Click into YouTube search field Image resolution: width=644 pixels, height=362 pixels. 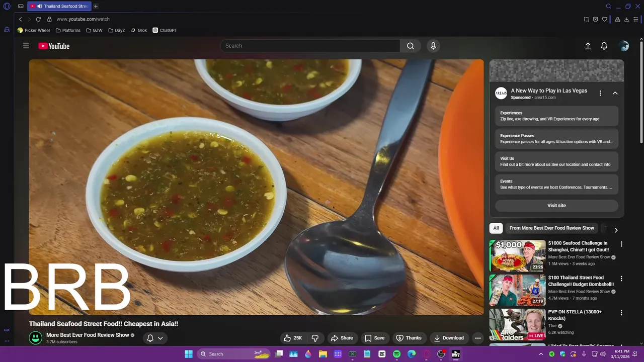(310, 46)
